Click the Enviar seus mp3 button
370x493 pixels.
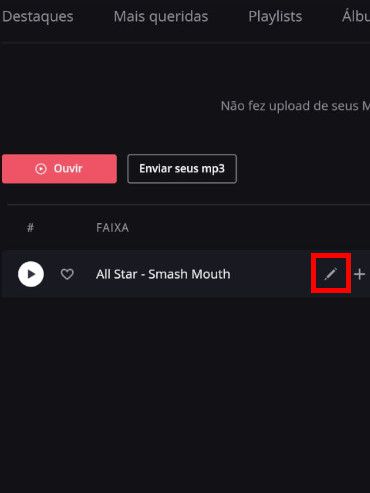pyautogui.click(x=182, y=169)
